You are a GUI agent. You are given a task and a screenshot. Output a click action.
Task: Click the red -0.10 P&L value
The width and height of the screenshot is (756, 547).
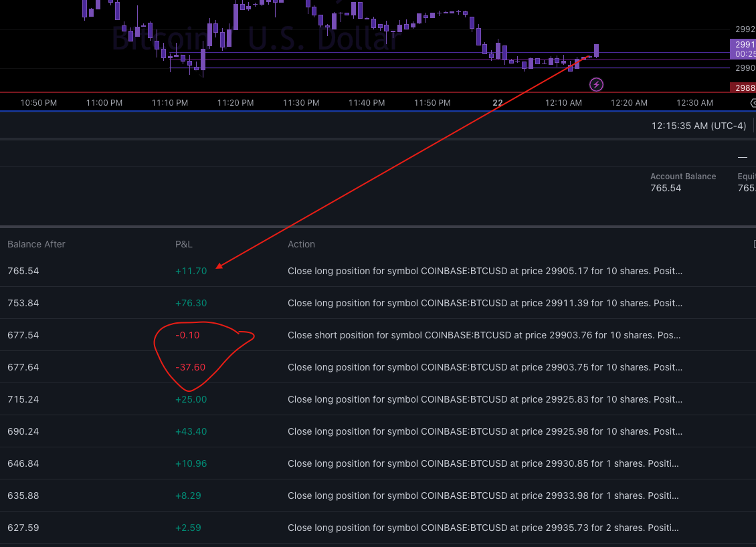click(188, 335)
